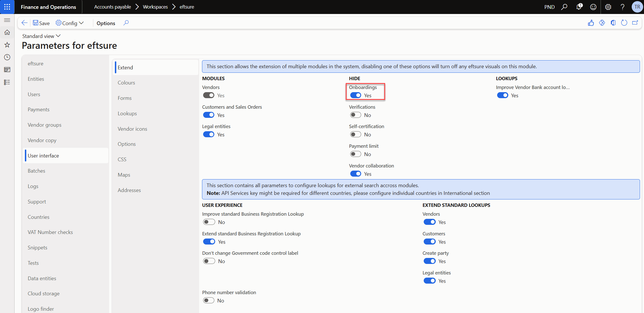Go to Home in the left sidebar
644x313 pixels.
coord(7,33)
